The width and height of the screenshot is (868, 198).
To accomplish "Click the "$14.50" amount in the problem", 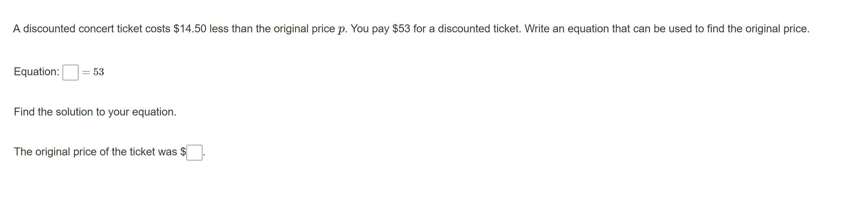I will 190,29.
